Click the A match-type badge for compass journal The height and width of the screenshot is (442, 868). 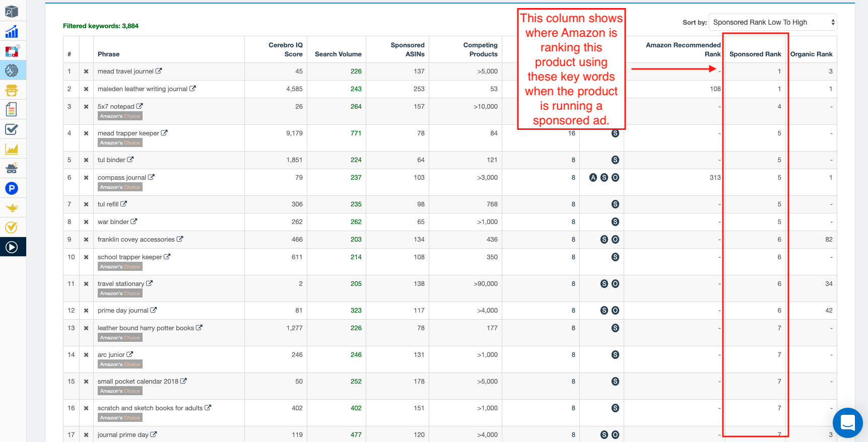593,178
